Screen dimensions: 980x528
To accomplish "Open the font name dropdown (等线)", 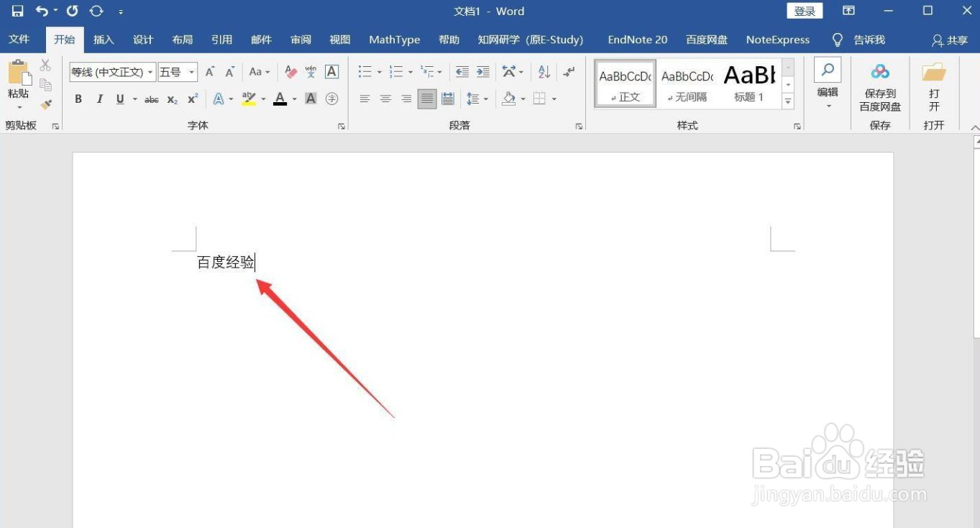I will (150, 72).
